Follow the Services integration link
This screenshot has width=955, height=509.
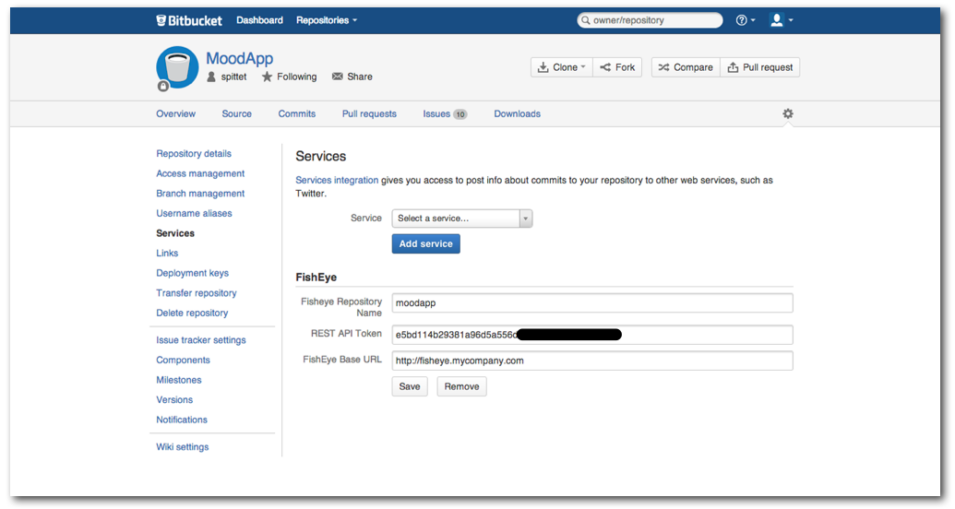coord(337,180)
